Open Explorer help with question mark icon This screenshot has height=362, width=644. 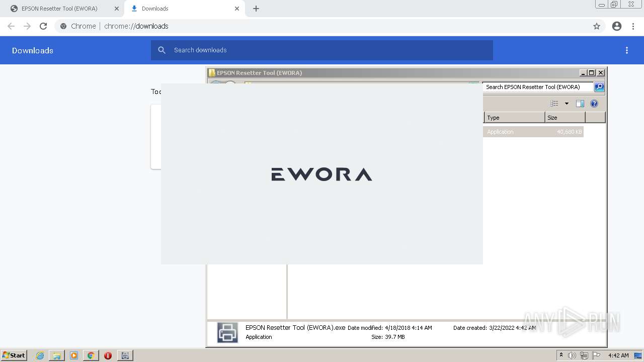594,104
